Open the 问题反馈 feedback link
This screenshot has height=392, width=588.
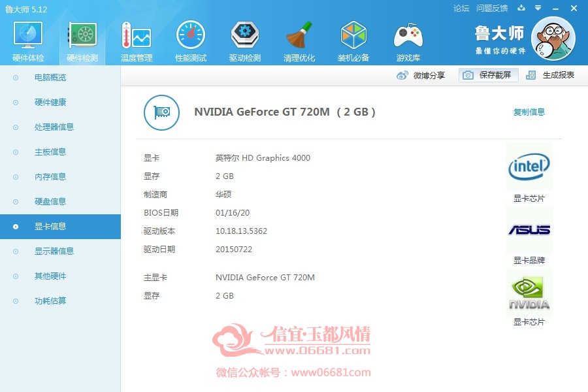492,8
